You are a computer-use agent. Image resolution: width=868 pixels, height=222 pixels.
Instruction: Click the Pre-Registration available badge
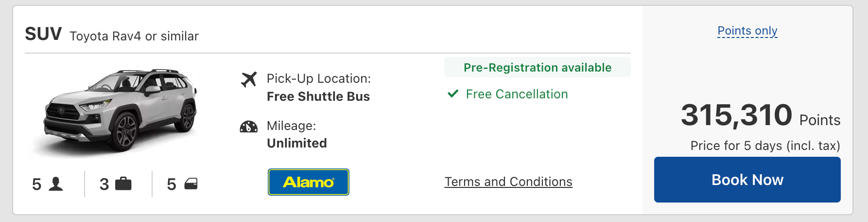537,68
